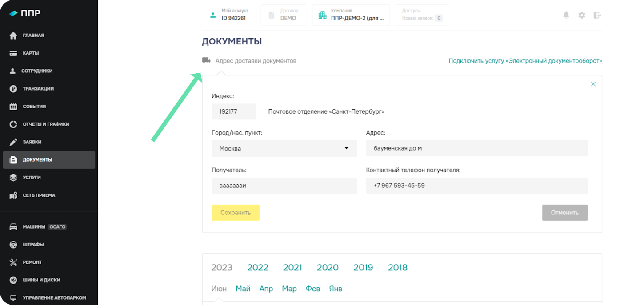This screenshot has height=305, width=644.
Task: Open События calendar icon in sidebar
Action: [13, 107]
